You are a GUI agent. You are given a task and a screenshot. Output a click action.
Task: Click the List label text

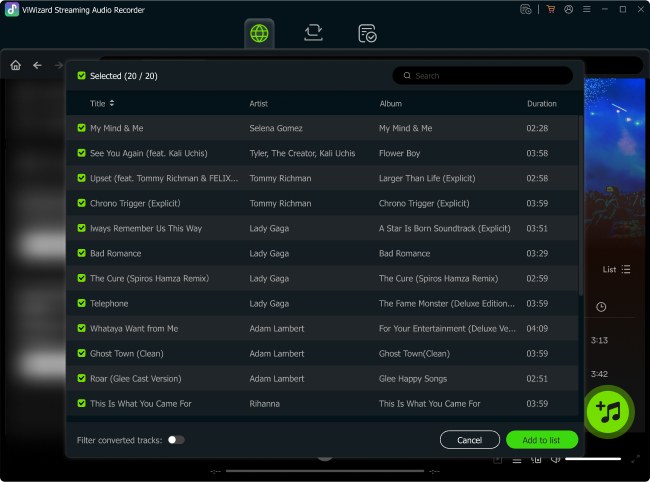click(609, 269)
